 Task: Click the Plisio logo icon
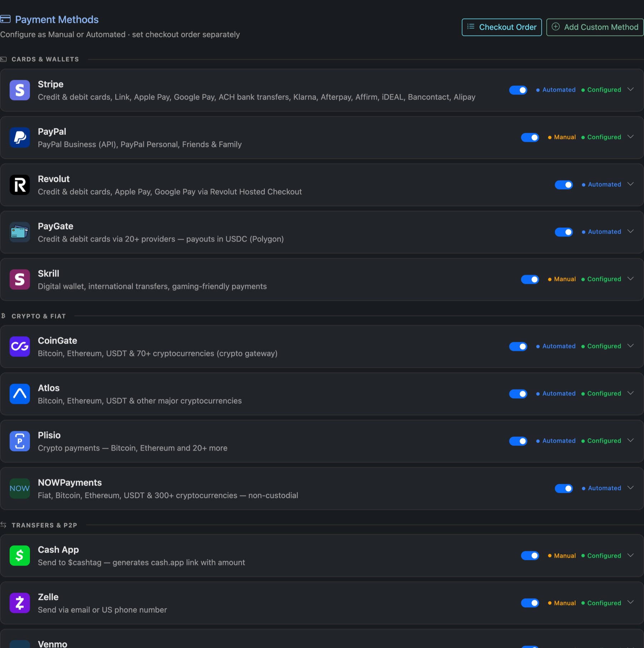tap(20, 441)
